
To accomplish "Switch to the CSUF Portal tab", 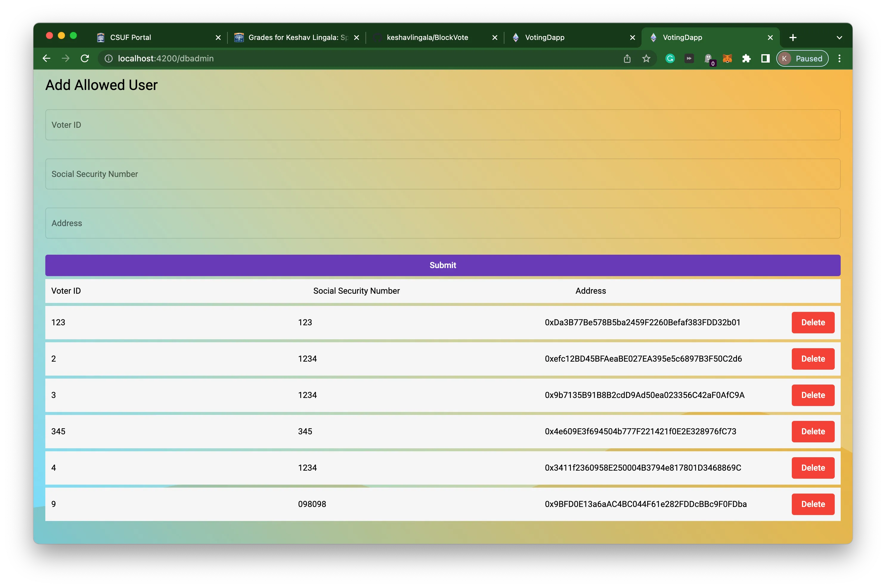I will point(158,38).
